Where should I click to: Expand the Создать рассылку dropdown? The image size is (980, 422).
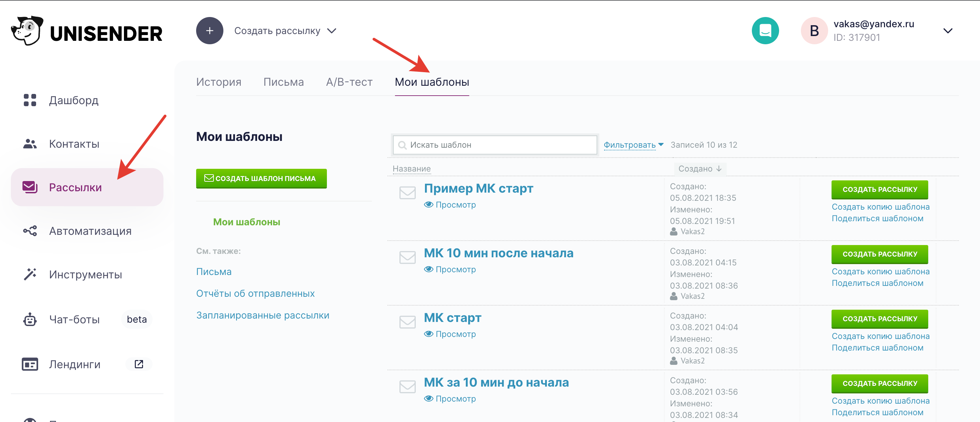coord(331,31)
